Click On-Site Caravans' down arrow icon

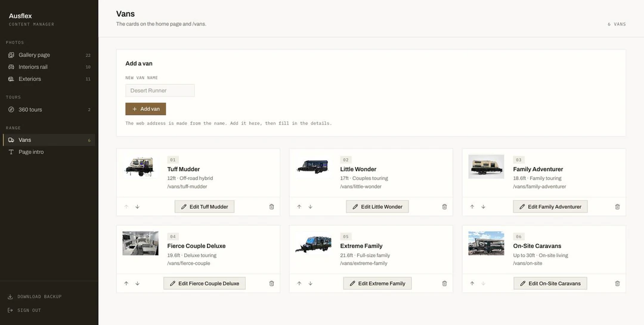[x=484, y=283]
